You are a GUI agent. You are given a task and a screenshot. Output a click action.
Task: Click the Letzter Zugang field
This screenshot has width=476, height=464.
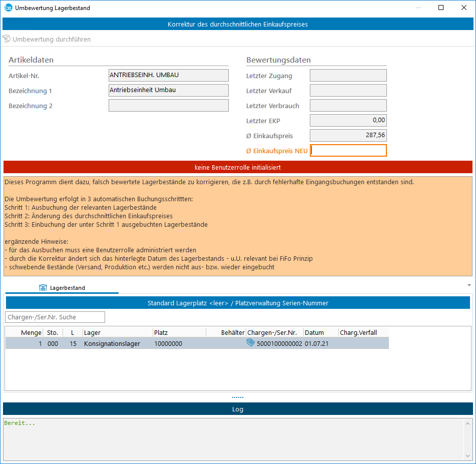click(348, 76)
